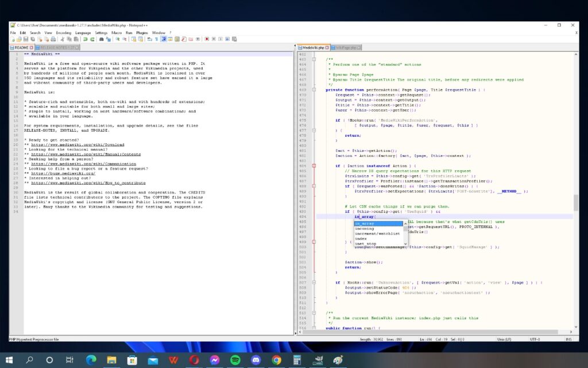Open the Macro menu
The width and height of the screenshot is (588, 368).
tap(117, 33)
